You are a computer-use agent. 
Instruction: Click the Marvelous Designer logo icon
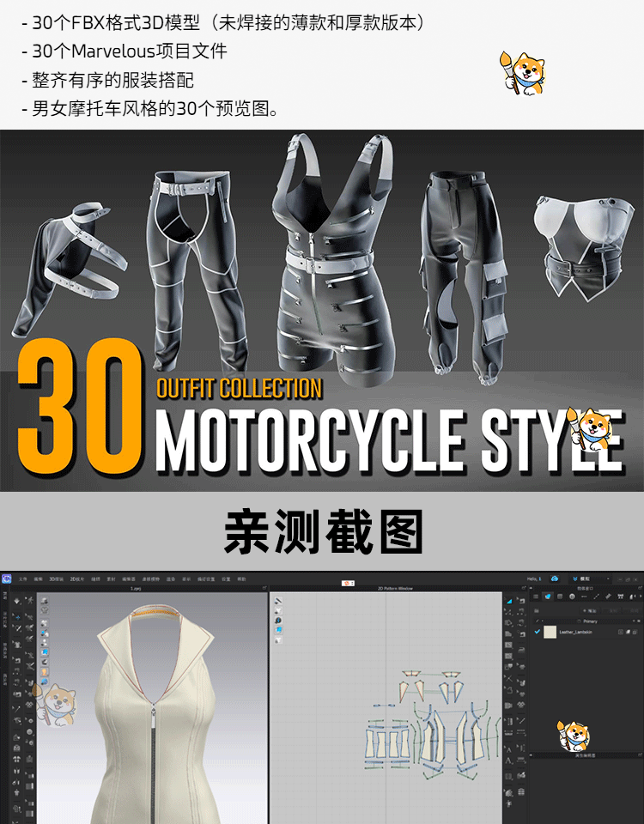point(7,579)
